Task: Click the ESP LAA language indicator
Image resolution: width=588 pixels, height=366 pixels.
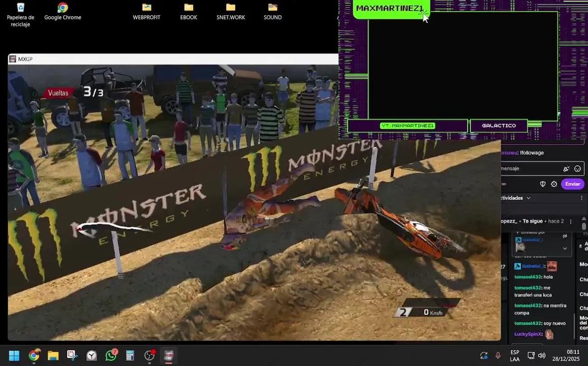Action: [515, 355]
